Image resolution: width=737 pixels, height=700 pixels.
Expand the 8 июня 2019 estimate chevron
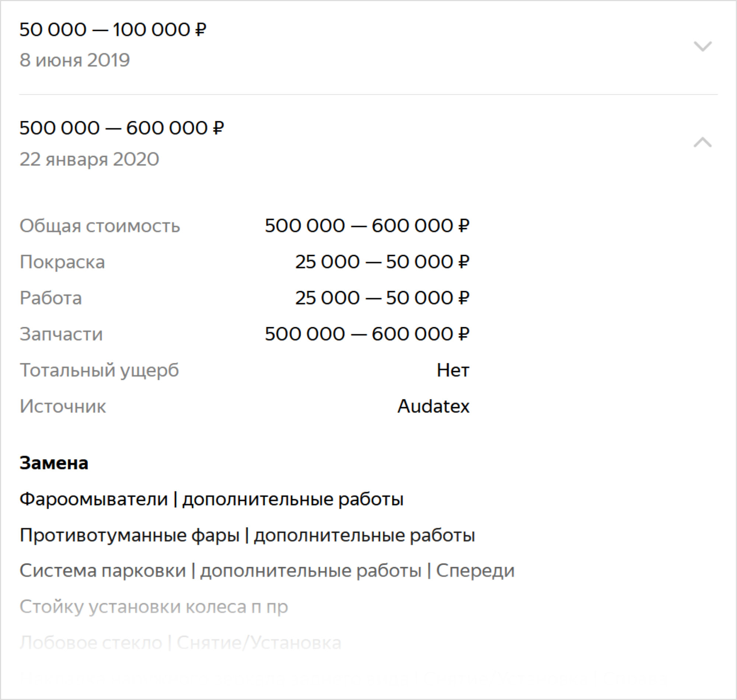[702, 46]
